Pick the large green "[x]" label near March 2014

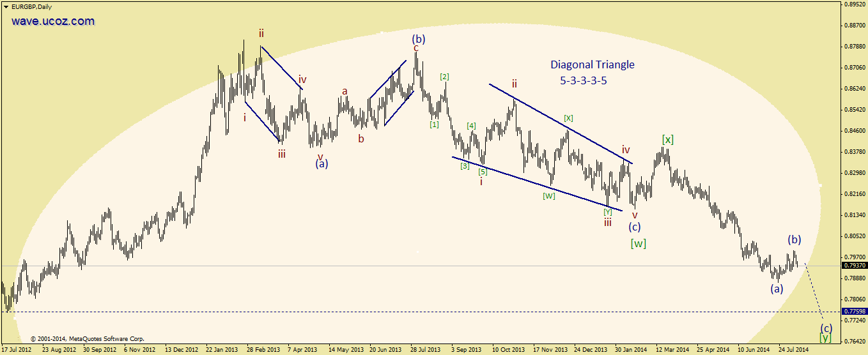tap(667, 139)
